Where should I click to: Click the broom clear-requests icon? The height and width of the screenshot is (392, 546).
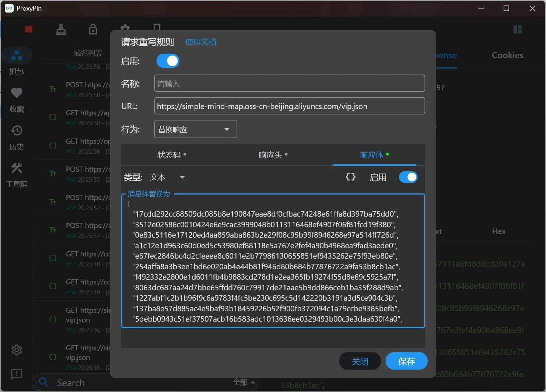pos(61,29)
